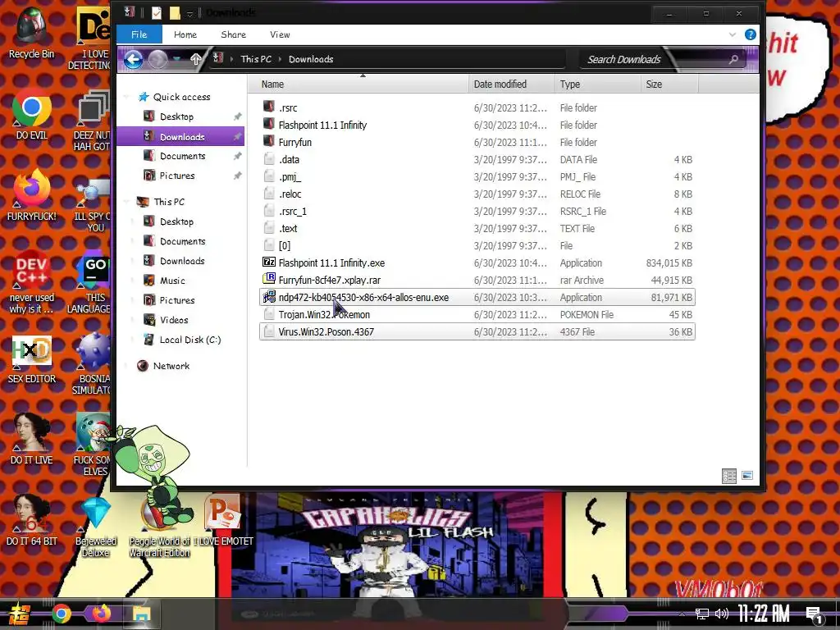Click the Downloads breadcrumb in address bar
The height and width of the screenshot is (630, 840).
tap(311, 59)
